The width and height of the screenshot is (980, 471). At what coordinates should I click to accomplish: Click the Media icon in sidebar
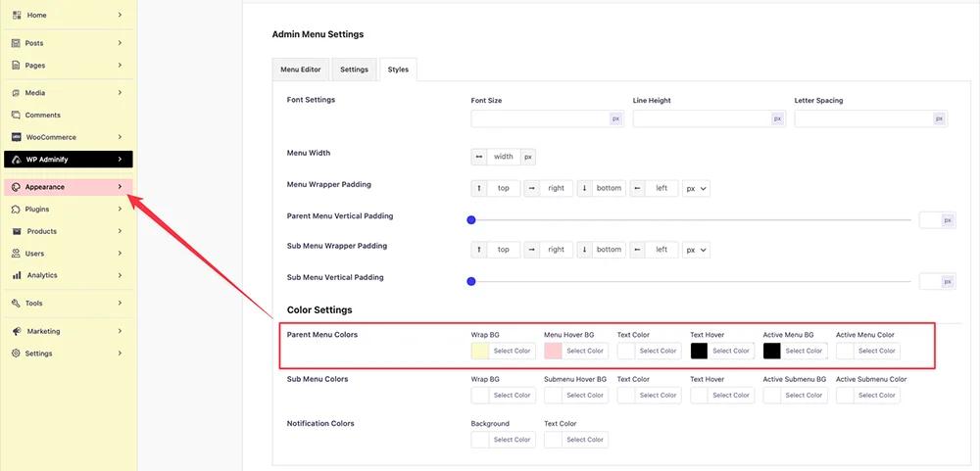17,92
